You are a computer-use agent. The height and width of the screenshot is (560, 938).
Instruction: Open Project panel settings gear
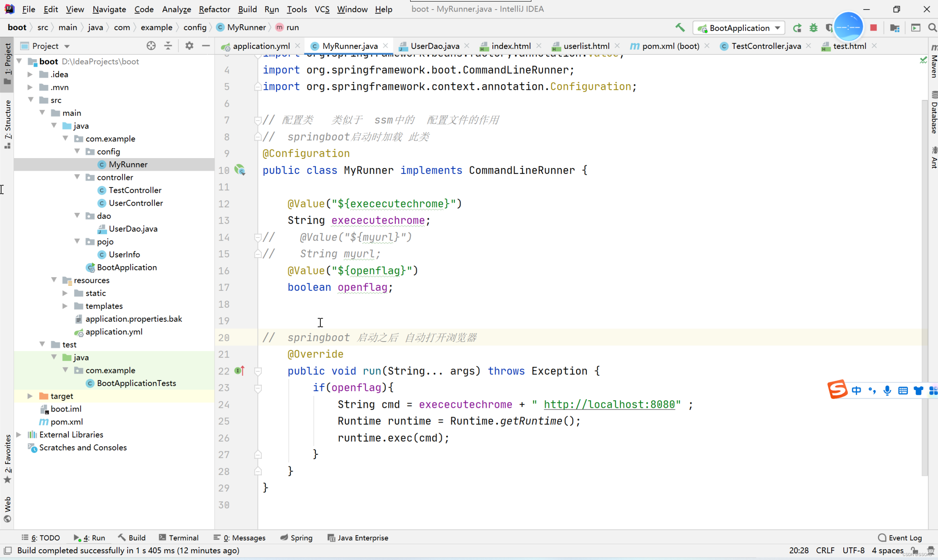pos(189,46)
